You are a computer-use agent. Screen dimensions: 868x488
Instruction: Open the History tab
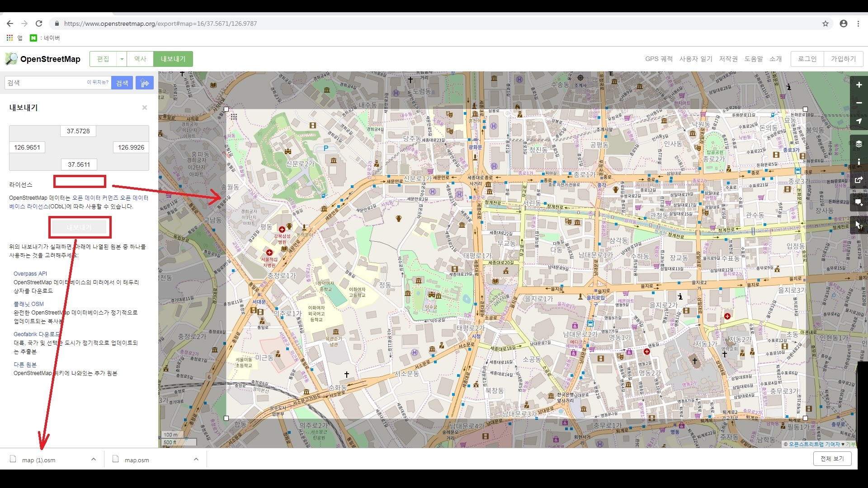click(x=140, y=59)
